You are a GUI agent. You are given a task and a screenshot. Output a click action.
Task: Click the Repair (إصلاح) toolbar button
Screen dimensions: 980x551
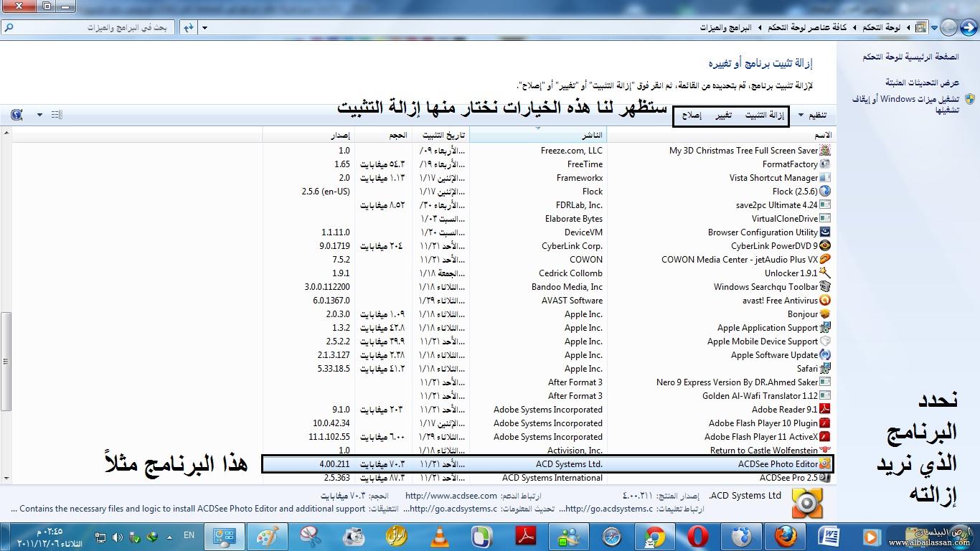(x=692, y=115)
